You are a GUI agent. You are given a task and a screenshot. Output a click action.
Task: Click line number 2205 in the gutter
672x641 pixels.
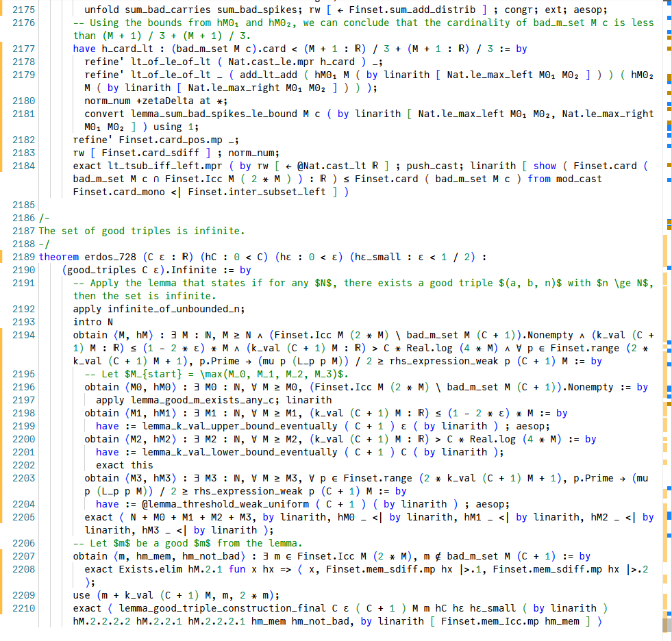(x=23, y=517)
